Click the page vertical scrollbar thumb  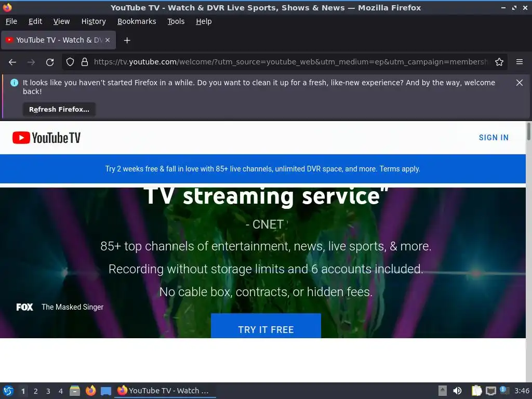528,131
